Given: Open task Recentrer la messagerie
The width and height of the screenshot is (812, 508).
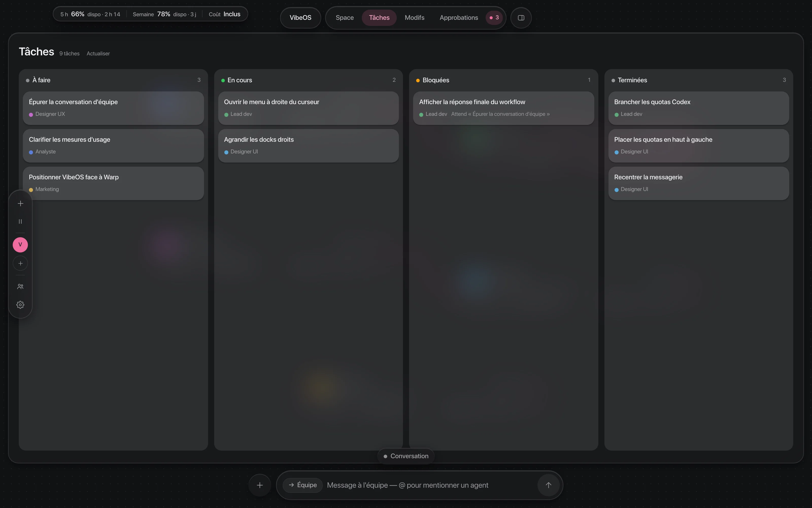Looking at the screenshot, I should pyautogui.click(x=699, y=183).
